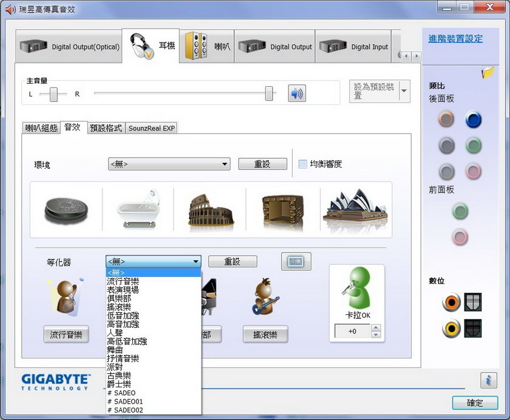Screen dimensions: 510x420
Task: Click the green rear panel jack
Action: [473, 145]
